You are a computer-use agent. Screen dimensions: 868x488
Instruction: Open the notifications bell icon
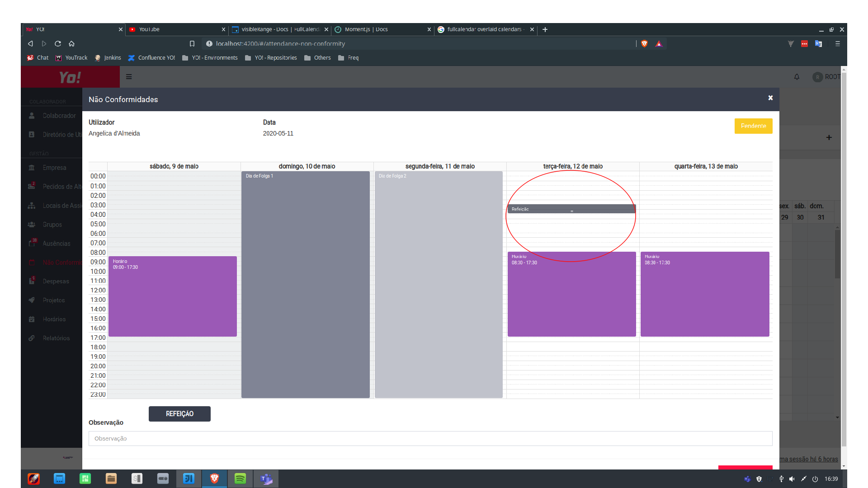(x=797, y=77)
